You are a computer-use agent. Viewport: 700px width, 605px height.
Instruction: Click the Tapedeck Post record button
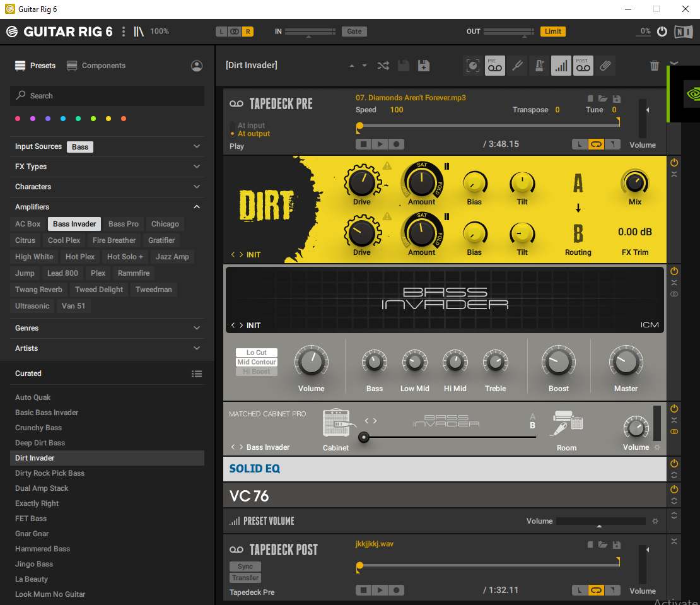point(396,590)
